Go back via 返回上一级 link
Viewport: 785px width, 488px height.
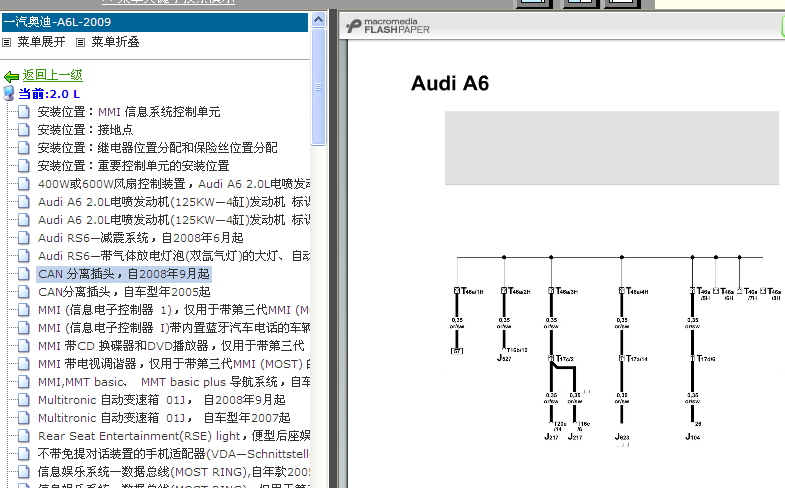52,75
